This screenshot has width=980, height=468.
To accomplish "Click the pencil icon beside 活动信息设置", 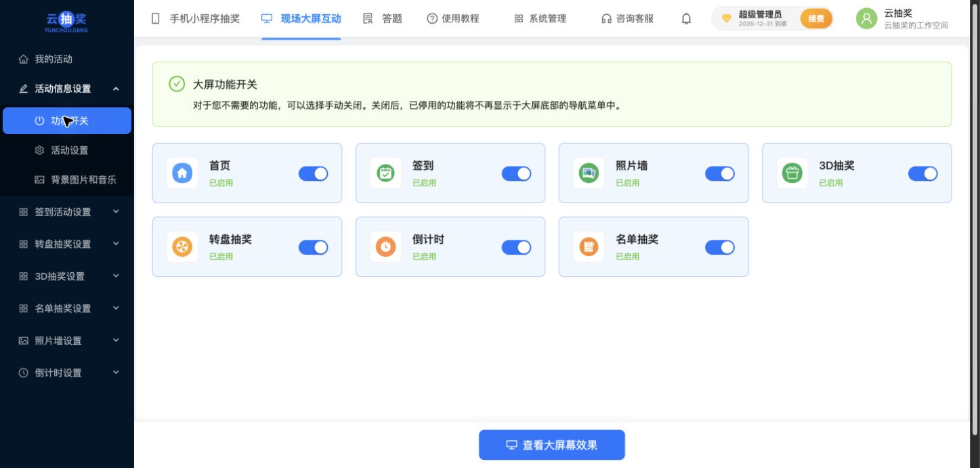I will (x=24, y=89).
